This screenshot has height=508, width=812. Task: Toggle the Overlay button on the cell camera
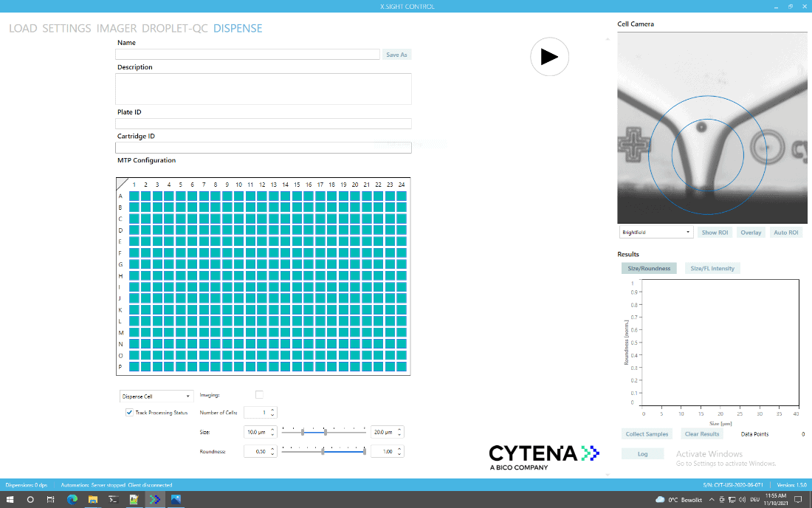[x=751, y=233]
